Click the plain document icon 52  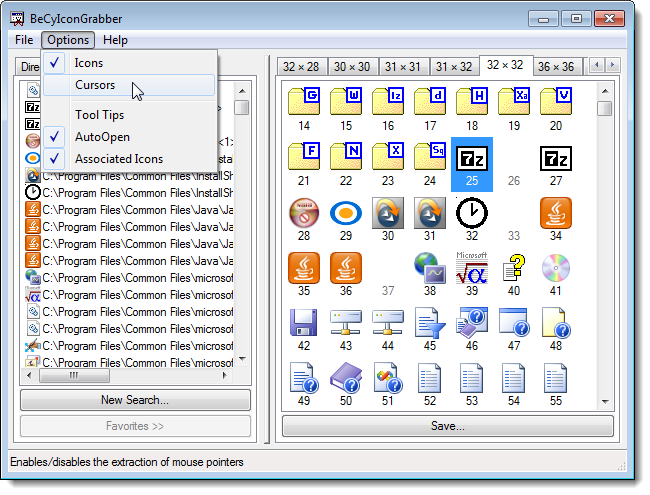click(430, 378)
